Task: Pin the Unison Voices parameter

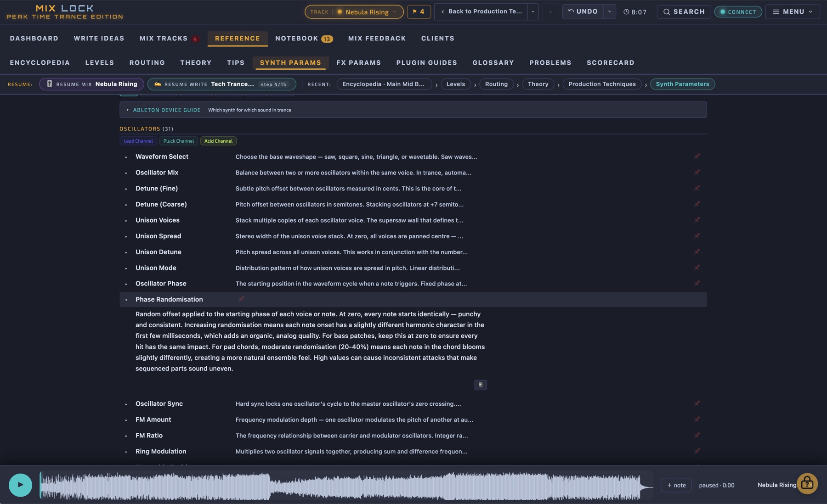Action: point(697,220)
